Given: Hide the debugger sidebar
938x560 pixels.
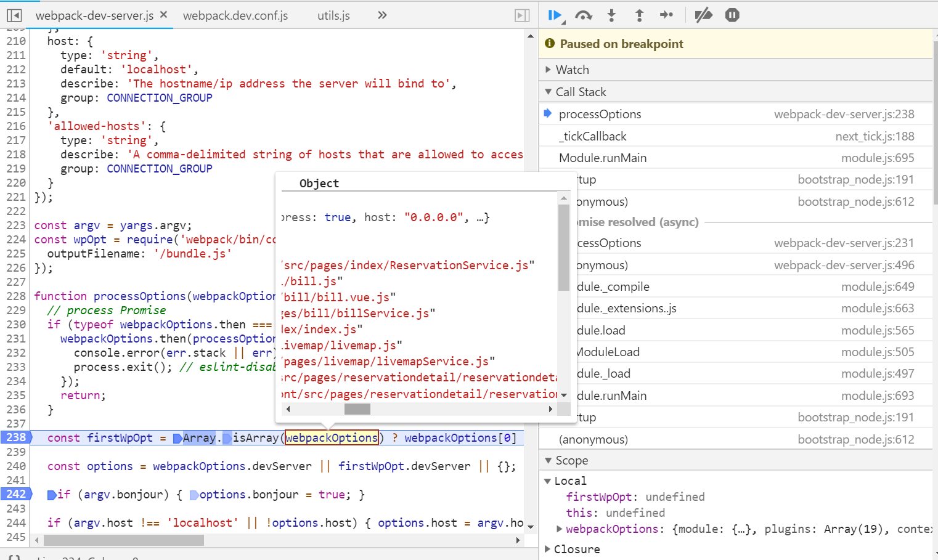Looking at the screenshot, I should tap(522, 15).
